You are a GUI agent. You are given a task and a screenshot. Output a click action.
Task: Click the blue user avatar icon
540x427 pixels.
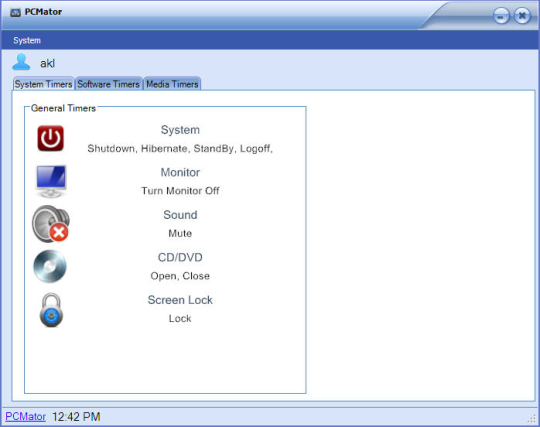pyautogui.click(x=21, y=62)
